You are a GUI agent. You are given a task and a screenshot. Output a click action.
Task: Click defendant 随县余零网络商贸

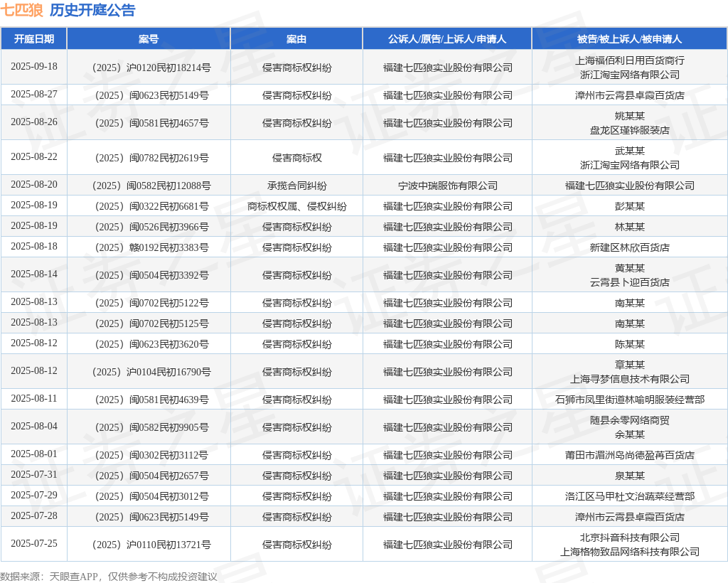pyautogui.click(x=630, y=420)
